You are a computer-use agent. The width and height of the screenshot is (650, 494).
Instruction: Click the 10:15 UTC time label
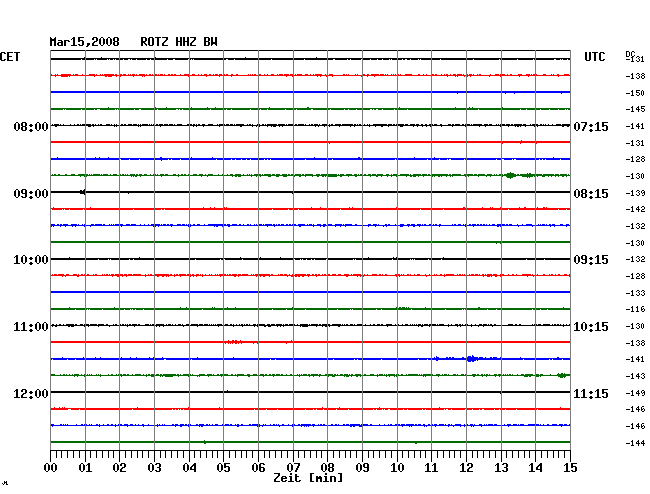591,327
